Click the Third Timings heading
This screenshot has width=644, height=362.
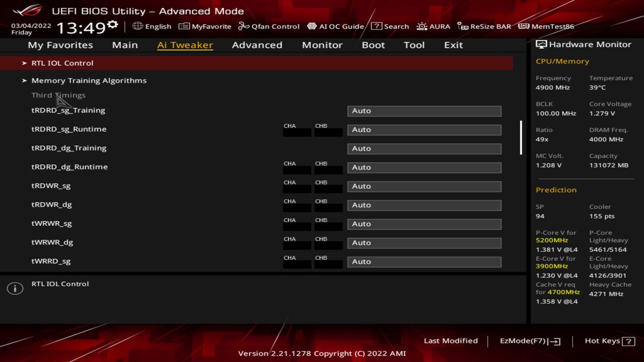[x=58, y=95]
